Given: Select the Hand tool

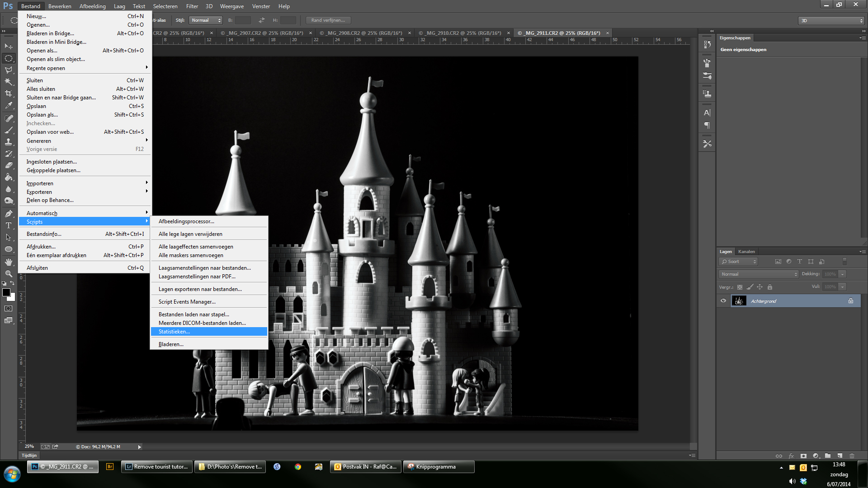Looking at the screenshot, I should coord(9,262).
